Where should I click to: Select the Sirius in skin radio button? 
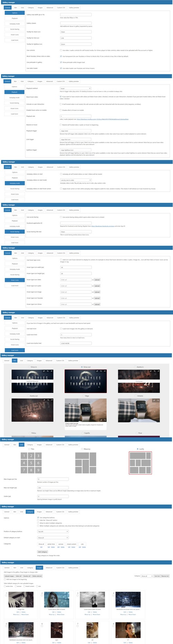tap(29, 367)
